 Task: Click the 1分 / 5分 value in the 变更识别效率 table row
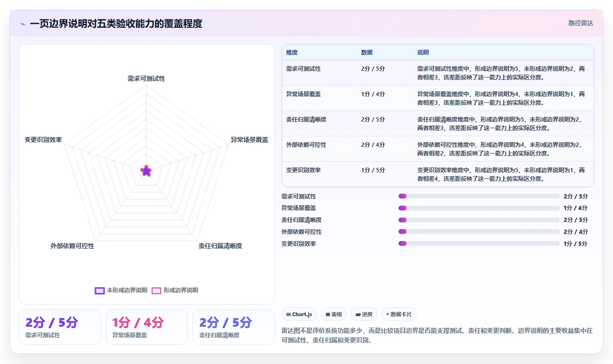[x=373, y=170]
